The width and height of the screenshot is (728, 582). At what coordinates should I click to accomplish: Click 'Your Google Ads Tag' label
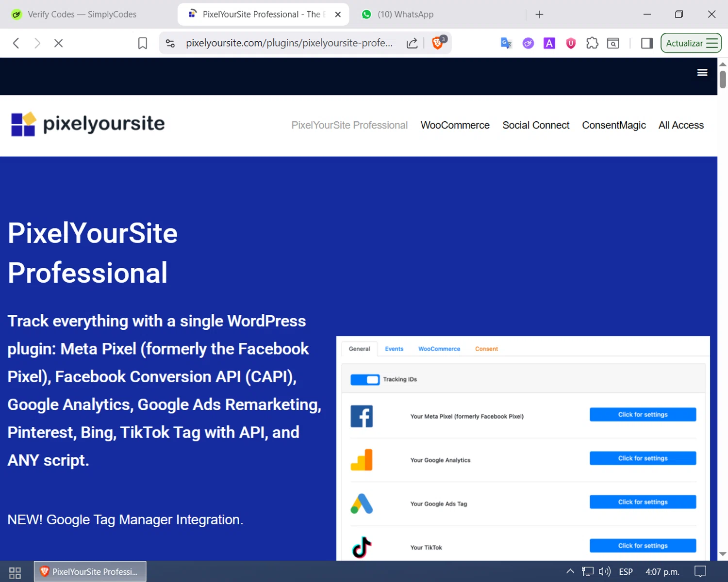(439, 503)
